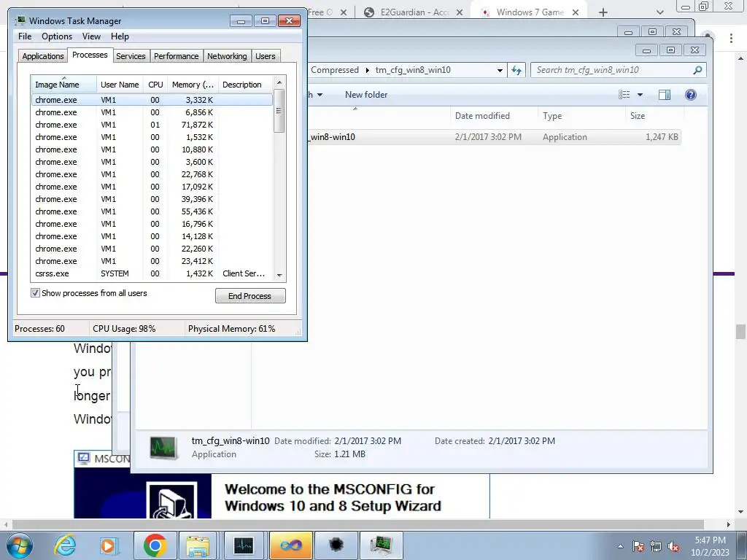This screenshot has width=747, height=560.
Task: Sort Explorer files by Size column
Action: 655,116
